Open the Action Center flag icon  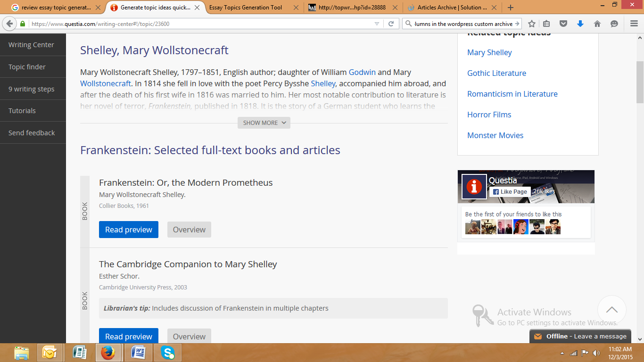(x=585, y=353)
